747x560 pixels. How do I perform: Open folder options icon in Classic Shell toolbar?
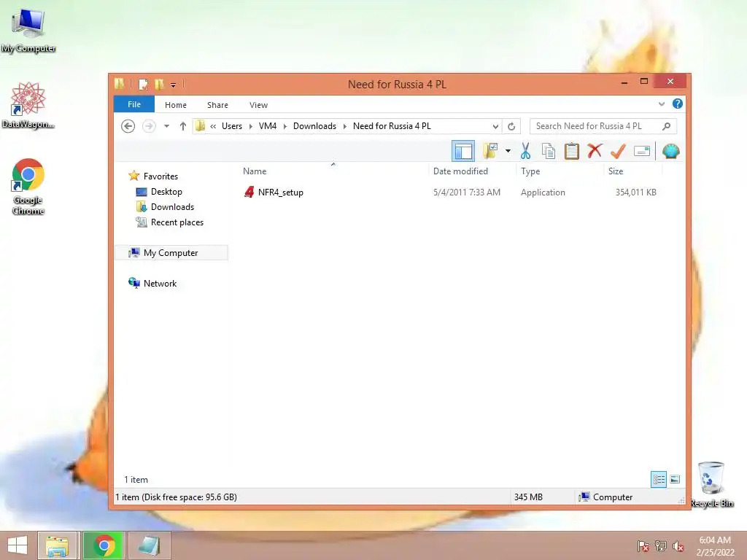tap(490, 152)
